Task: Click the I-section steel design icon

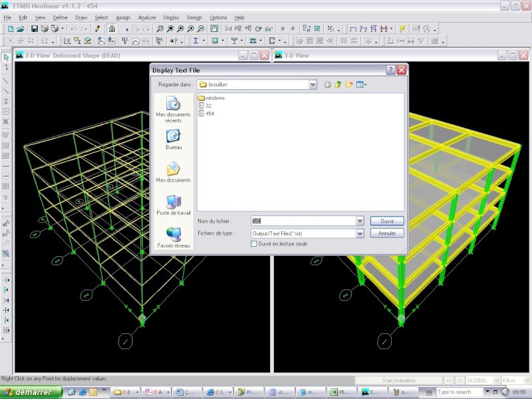Action: [196, 41]
